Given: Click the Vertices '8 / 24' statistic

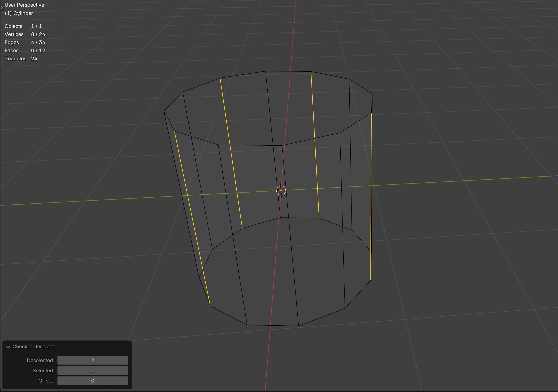Looking at the screenshot, I should [38, 34].
